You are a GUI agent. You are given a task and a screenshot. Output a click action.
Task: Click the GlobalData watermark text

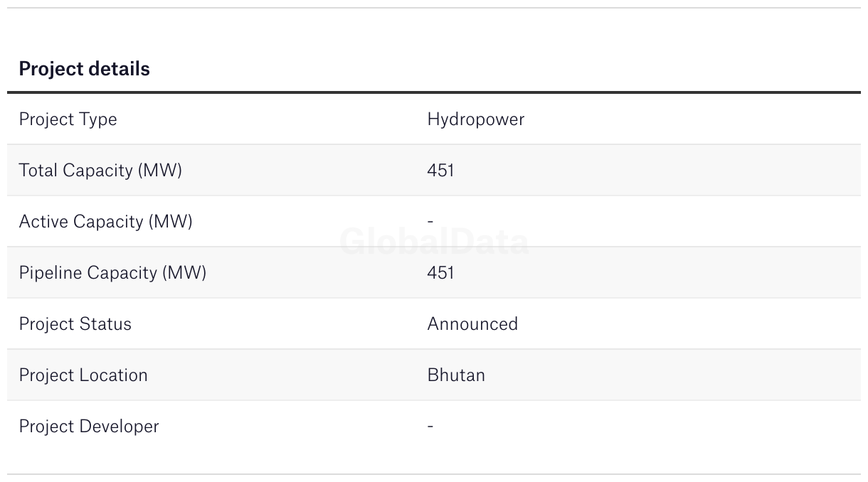point(434,242)
